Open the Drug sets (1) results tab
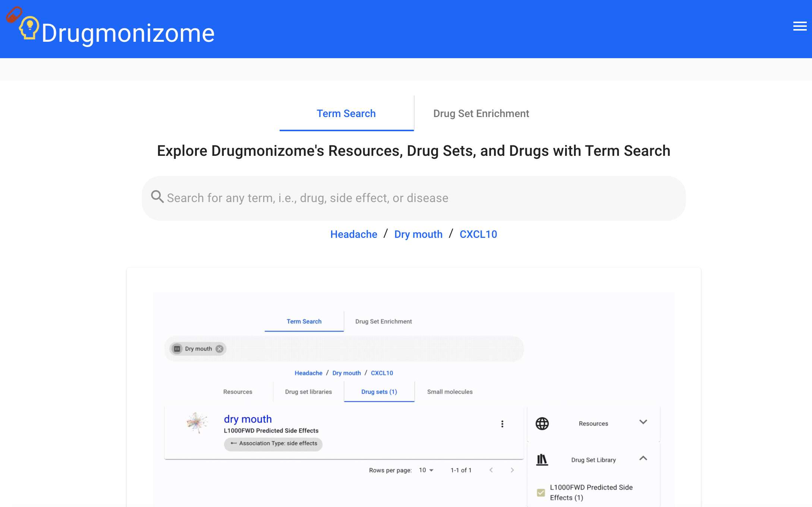The width and height of the screenshot is (812, 507). (x=379, y=392)
